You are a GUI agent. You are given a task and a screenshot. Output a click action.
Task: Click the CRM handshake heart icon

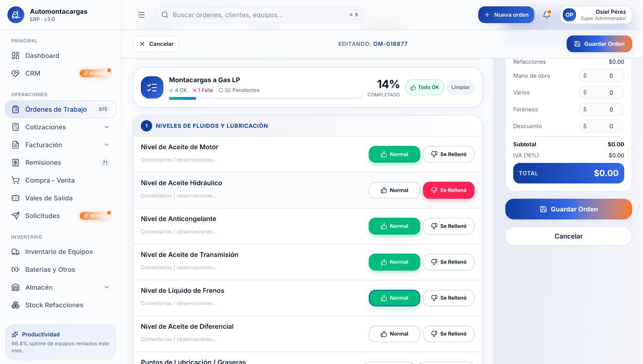pyautogui.click(x=15, y=73)
